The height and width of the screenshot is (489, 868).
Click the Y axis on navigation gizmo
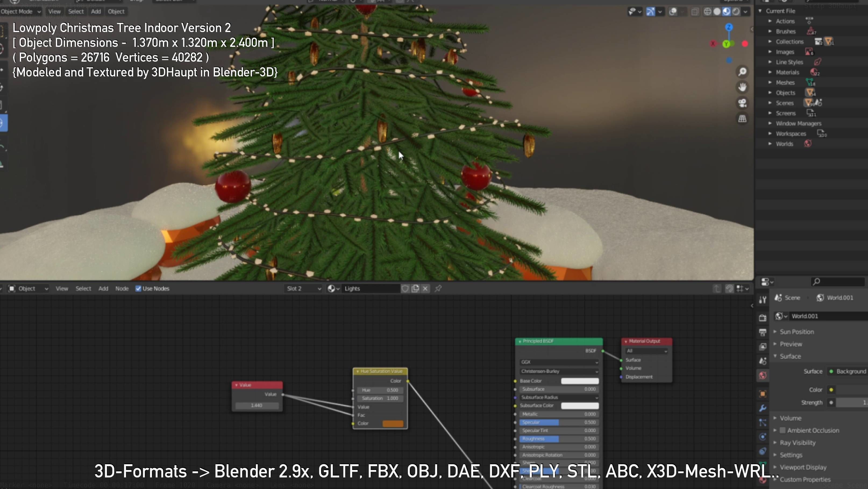726,44
